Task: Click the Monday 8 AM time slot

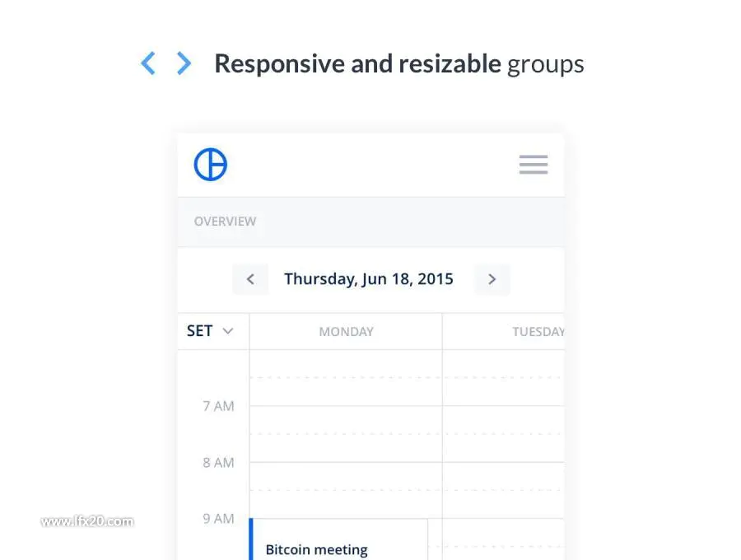Action: pyautogui.click(x=346, y=490)
